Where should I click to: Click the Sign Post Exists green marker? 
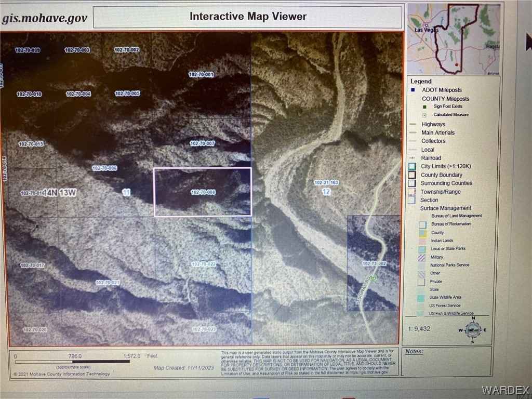pyautogui.click(x=424, y=107)
